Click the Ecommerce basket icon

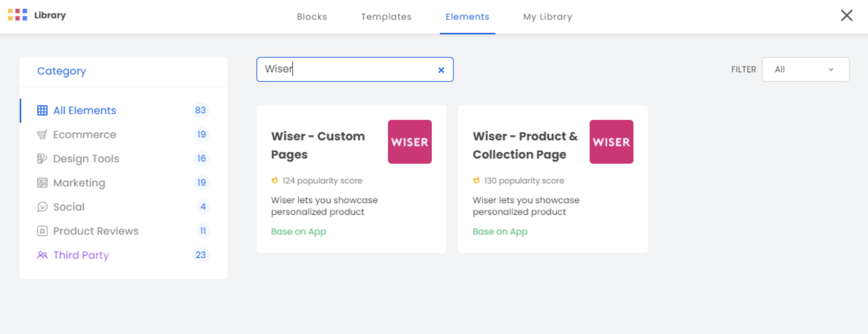coord(42,134)
